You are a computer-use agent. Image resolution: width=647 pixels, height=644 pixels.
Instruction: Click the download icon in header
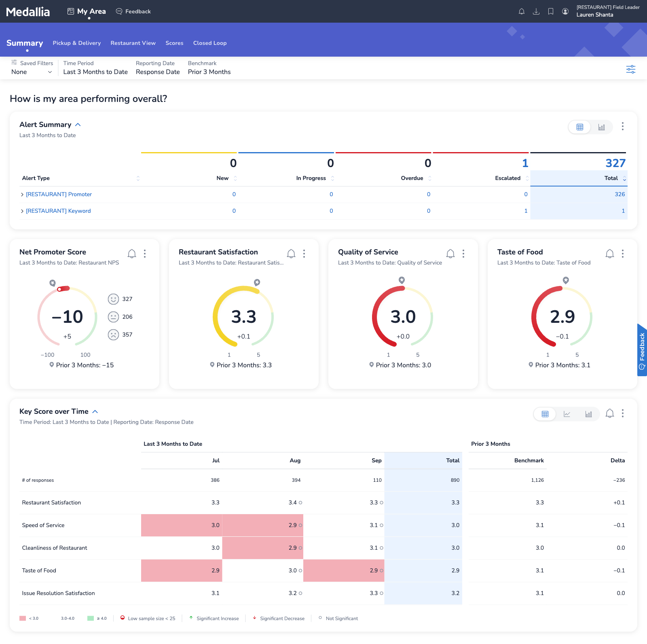pyautogui.click(x=536, y=11)
